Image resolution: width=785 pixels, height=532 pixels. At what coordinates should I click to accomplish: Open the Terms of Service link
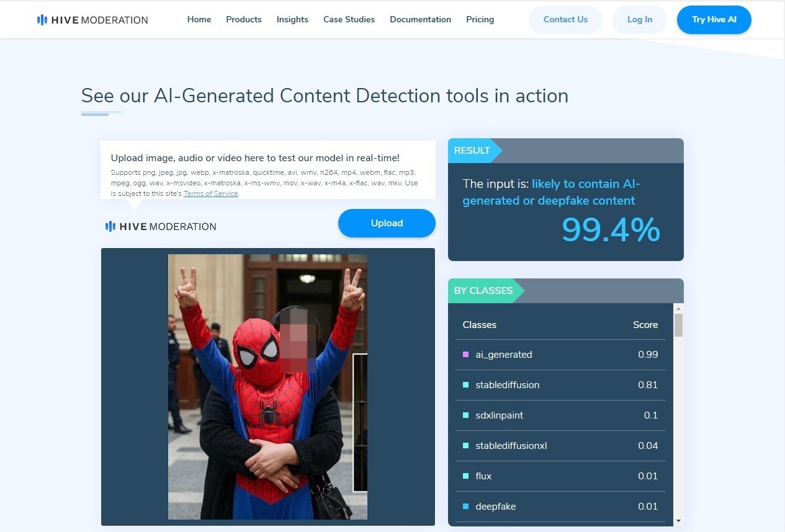[211, 193]
